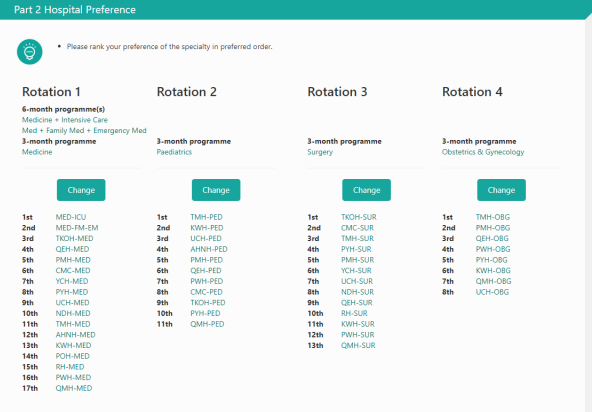Open Med + Family Med + Emergency Med link

click(x=84, y=130)
